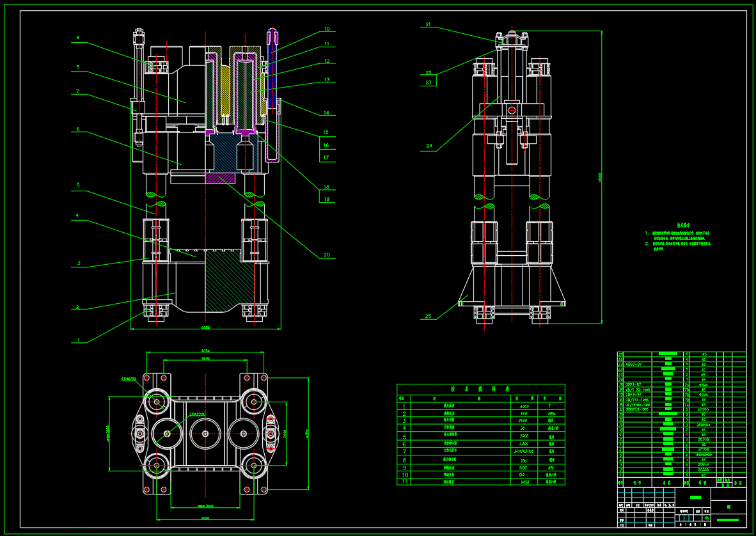
Task: Click the 18MnMoNb material cell in parts list
Action: coord(704,455)
